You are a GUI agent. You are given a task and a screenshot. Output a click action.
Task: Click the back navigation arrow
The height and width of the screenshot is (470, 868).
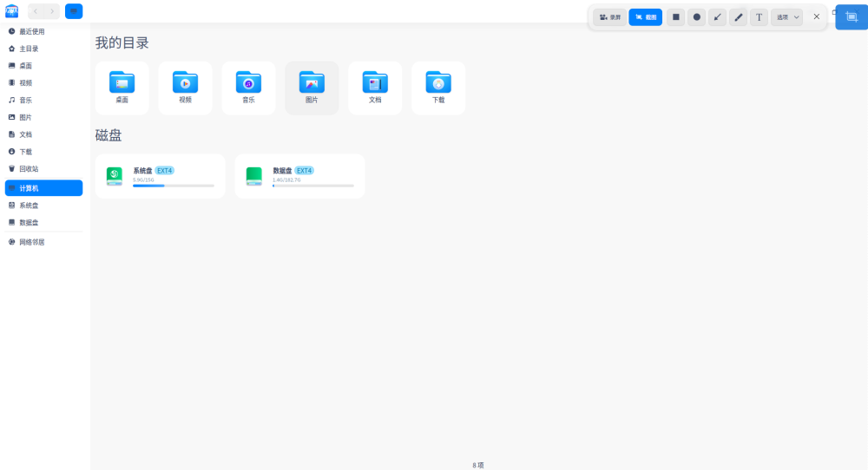point(36,11)
